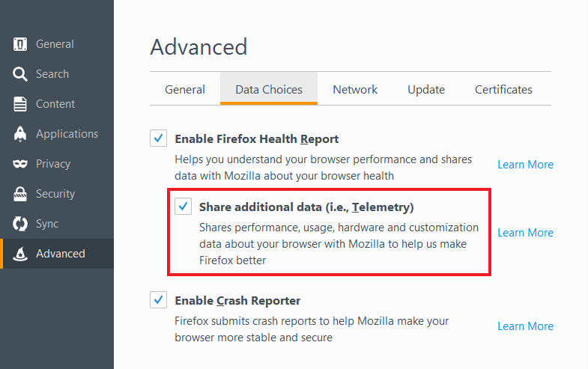The width and height of the screenshot is (588, 369).
Task: Uncheck Enable Firefox Health Report checkbox
Action: tap(158, 138)
